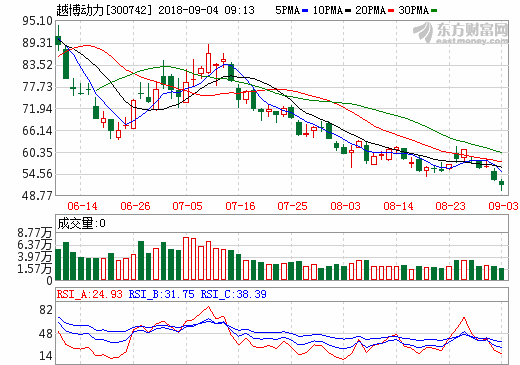The width and height of the screenshot is (520, 365).
Task: Click the 89.31 price axis label
Action: click(x=37, y=43)
